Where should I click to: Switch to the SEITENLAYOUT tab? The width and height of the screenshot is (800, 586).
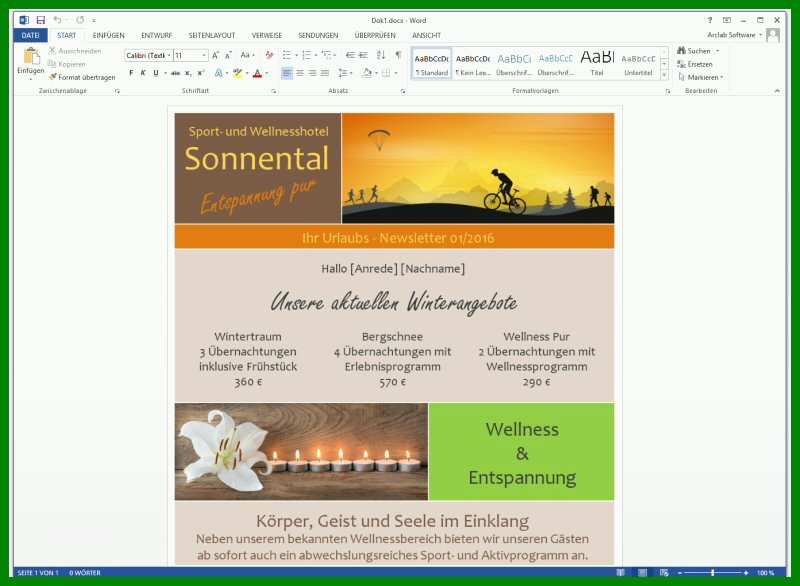click(x=212, y=35)
